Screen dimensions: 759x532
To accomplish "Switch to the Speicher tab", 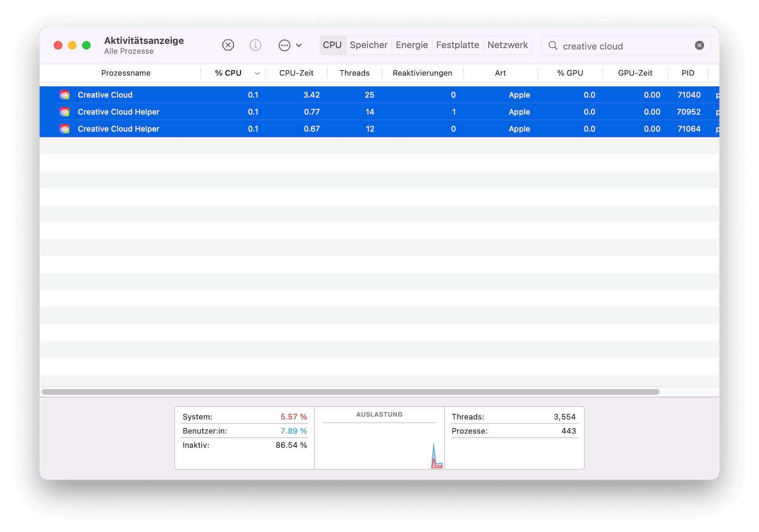I will pyautogui.click(x=369, y=45).
